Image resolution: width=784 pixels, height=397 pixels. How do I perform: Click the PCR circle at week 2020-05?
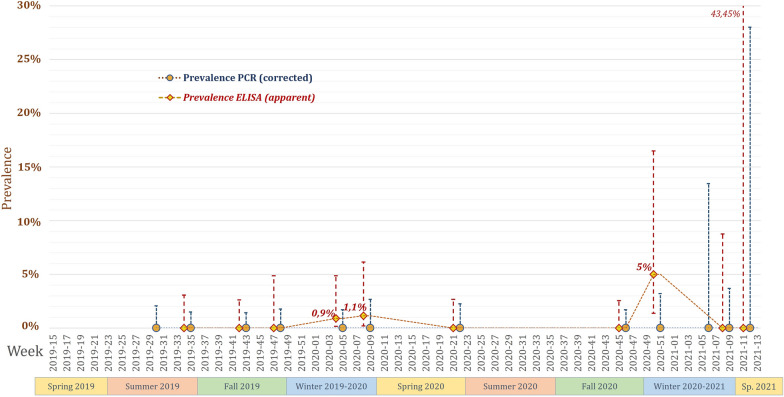click(342, 328)
